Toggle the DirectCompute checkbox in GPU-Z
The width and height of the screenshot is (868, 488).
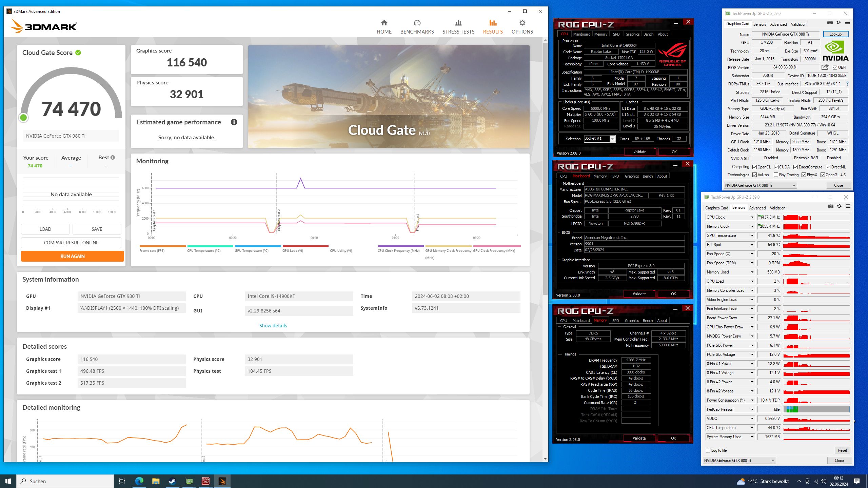(795, 167)
